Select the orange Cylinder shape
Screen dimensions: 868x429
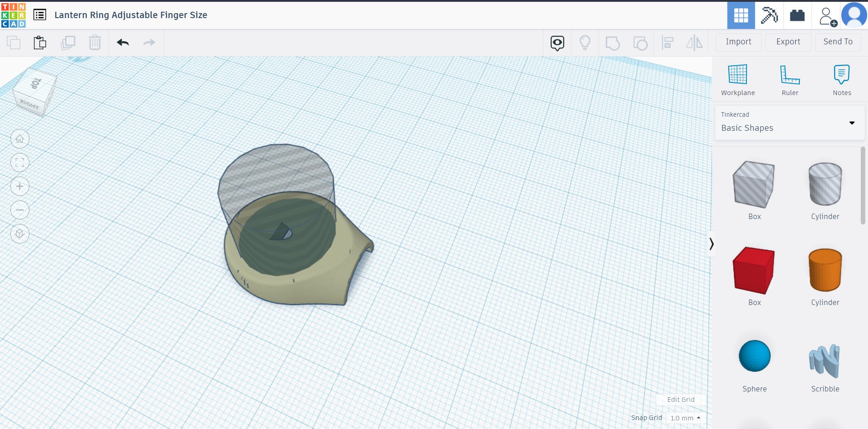[825, 271]
